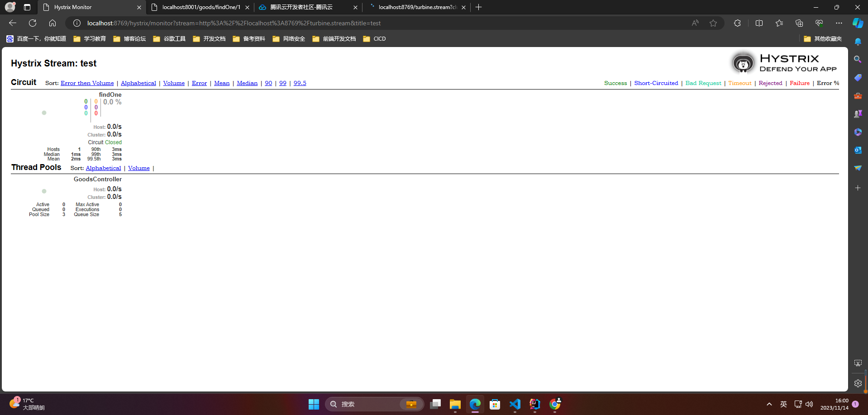This screenshot has height=415, width=868.
Task: Close the 腾讯云开发者社区 tab
Action: (x=355, y=7)
